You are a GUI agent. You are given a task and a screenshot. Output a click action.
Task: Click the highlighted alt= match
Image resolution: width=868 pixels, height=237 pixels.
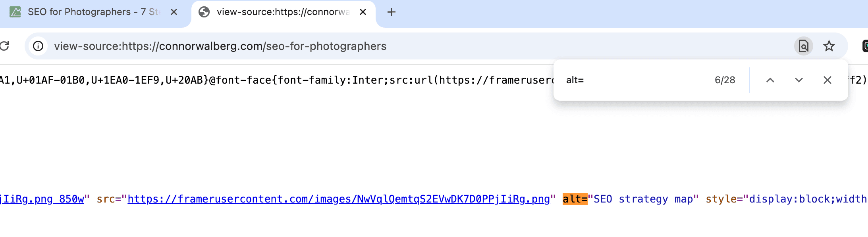[x=575, y=199]
